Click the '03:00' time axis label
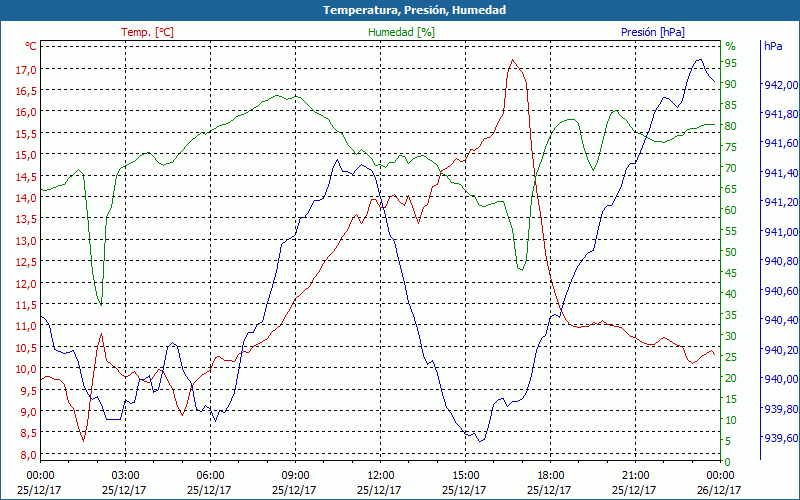This screenshot has height=500, width=800. point(125,476)
